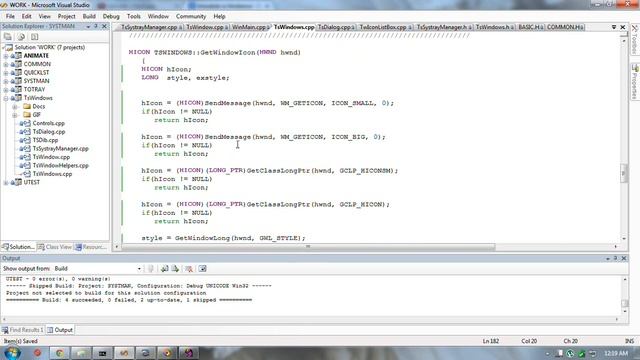Click the code editor horizontal scrollbar thumb
This screenshot has height=360, width=640.
click(x=308, y=247)
